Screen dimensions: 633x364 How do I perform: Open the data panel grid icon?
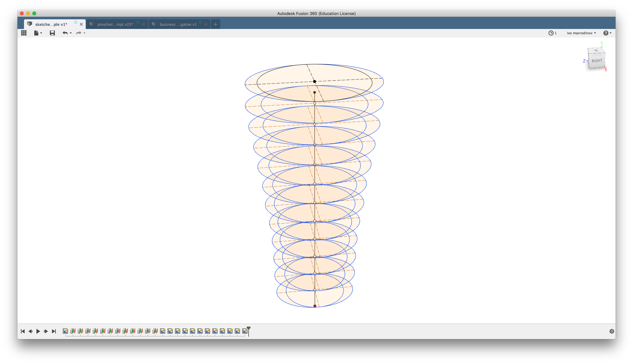(x=24, y=33)
